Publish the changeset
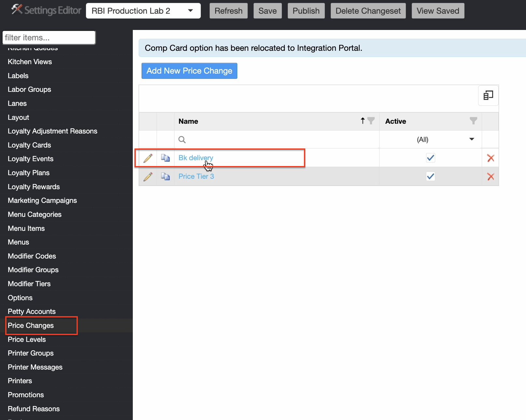Image resolution: width=526 pixels, height=420 pixels. pos(306,11)
